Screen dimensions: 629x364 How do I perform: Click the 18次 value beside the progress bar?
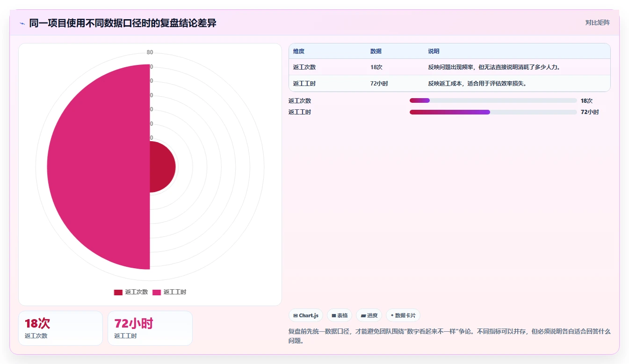point(586,100)
